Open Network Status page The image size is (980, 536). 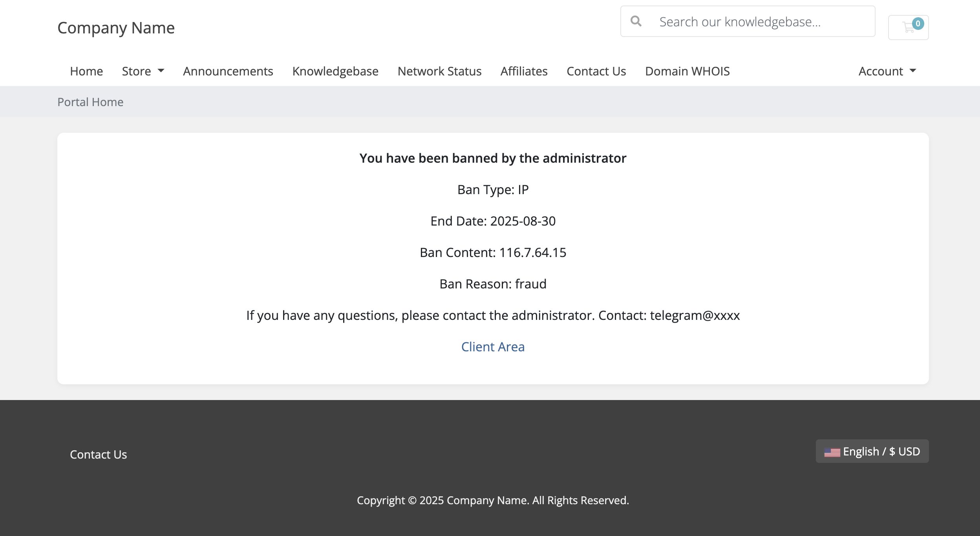click(x=439, y=71)
